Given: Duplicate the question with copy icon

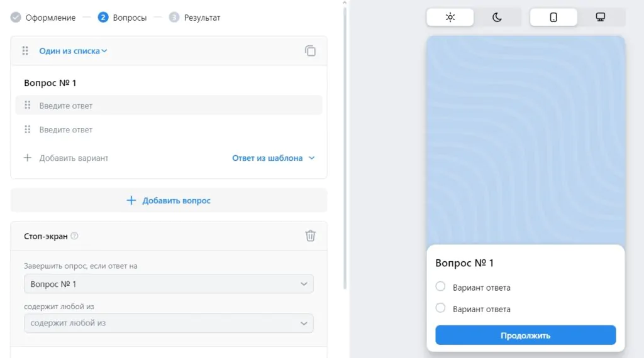Looking at the screenshot, I should pyautogui.click(x=310, y=51).
